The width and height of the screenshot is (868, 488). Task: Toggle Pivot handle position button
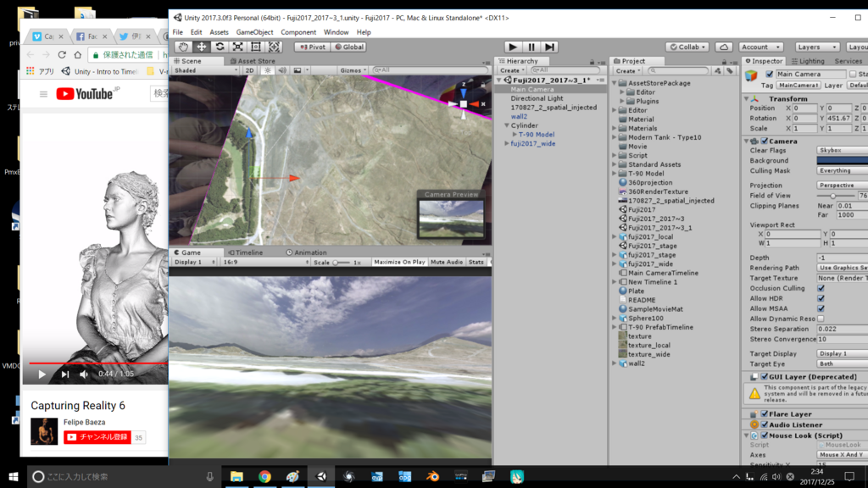[x=312, y=47]
